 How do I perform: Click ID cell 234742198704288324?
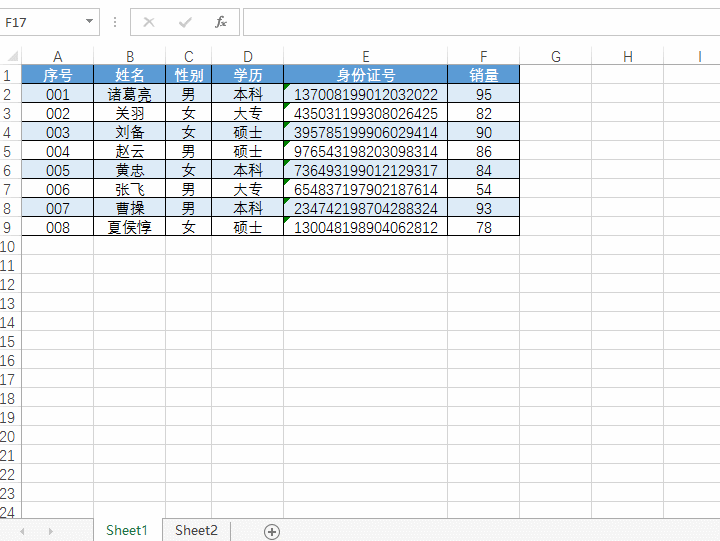366,209
